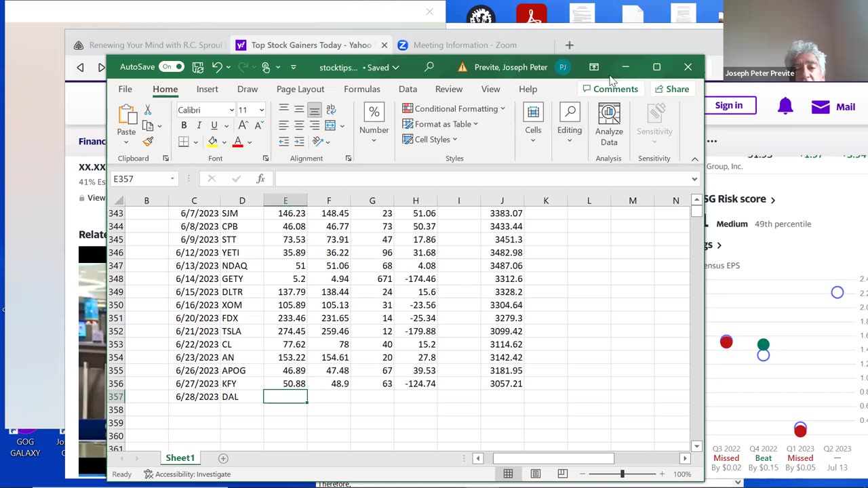Click the Touch/Mouse Mode icon in title bar
The width and height of the screenshot is (868, 488).
click(266, 67)
